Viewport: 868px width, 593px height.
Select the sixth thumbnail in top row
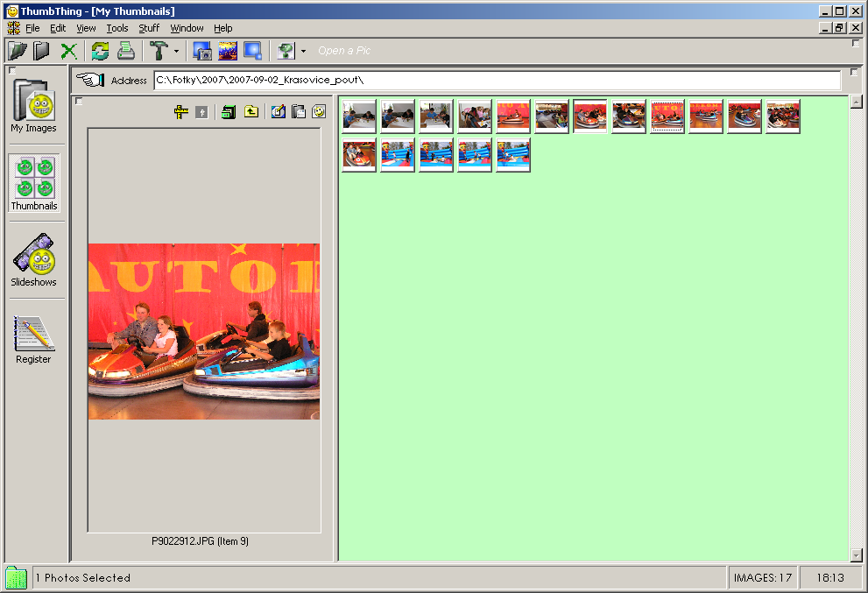552,116
